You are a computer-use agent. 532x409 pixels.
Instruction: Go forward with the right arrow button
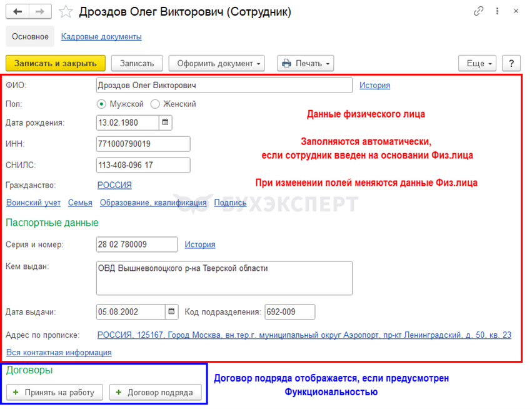40,12
